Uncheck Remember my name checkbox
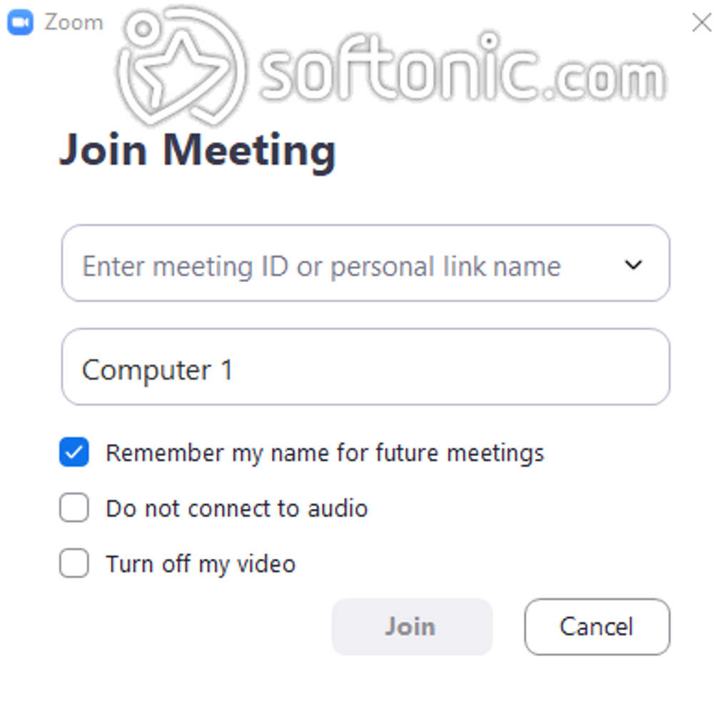The image size is (728, 713). coord(74,452)
